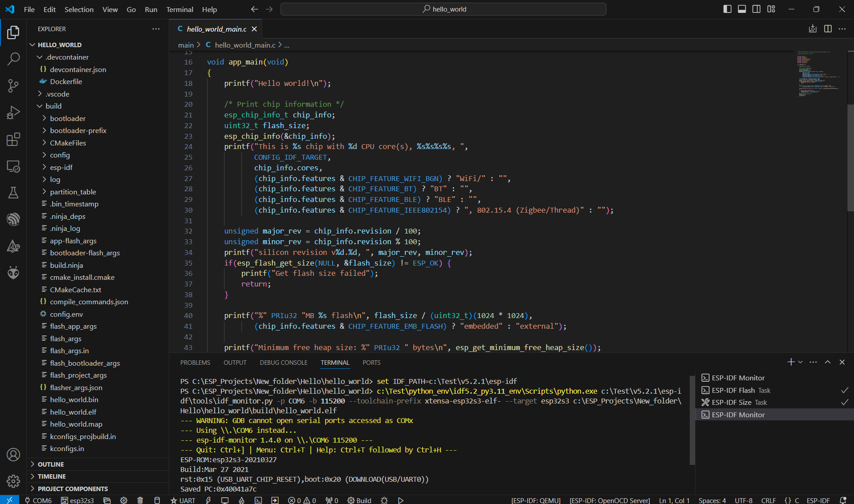Image resolution: width=854 pixels, height=504 pixels.
Task: Split the editor to the right
Action: (x=828, y=28)
